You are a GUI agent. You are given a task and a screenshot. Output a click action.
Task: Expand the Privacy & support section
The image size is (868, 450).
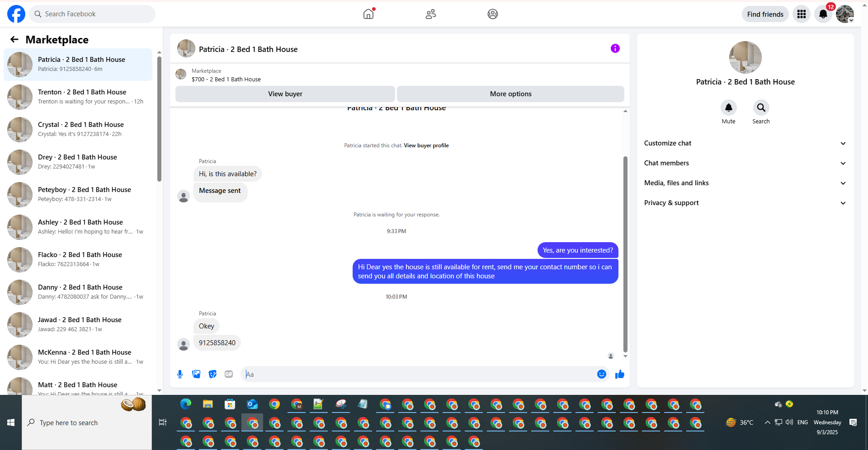745,203
